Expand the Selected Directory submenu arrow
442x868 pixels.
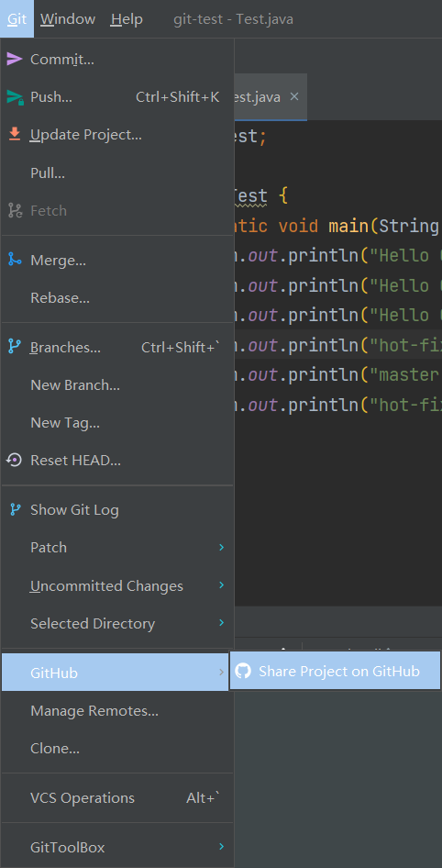221,623
